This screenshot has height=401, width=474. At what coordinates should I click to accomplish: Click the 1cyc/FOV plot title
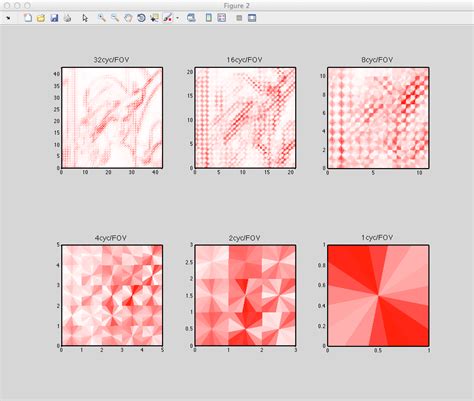tap(377, 238)
